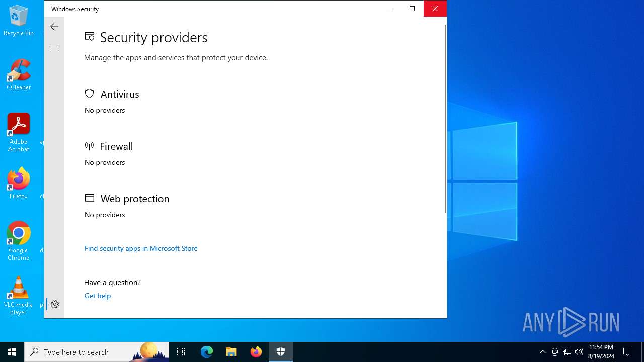Open Adobe Acrobat desktop shortcut
The width and height of the screenshot is (644, 362).
point(19,133)
